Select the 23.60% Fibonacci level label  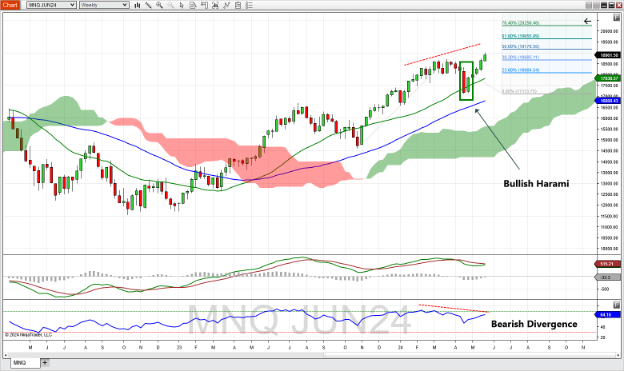tap(520, 70)
